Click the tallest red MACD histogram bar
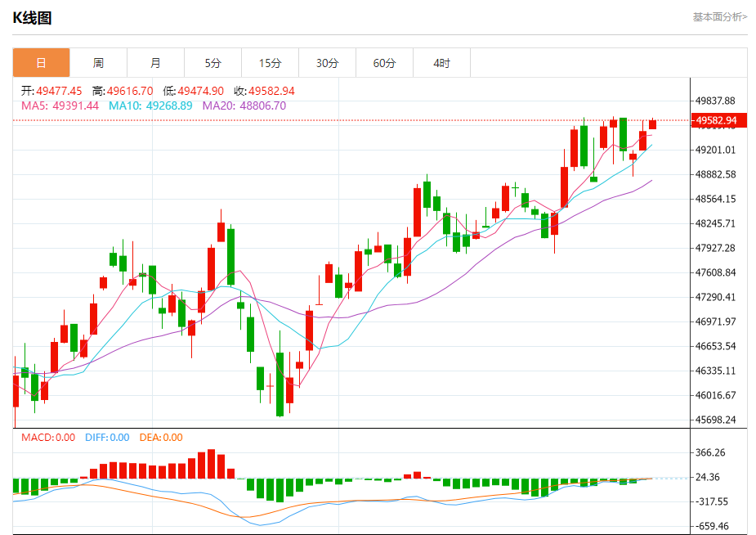The height and width of the screenshot is (535, 756). click(x=212, y=464)
